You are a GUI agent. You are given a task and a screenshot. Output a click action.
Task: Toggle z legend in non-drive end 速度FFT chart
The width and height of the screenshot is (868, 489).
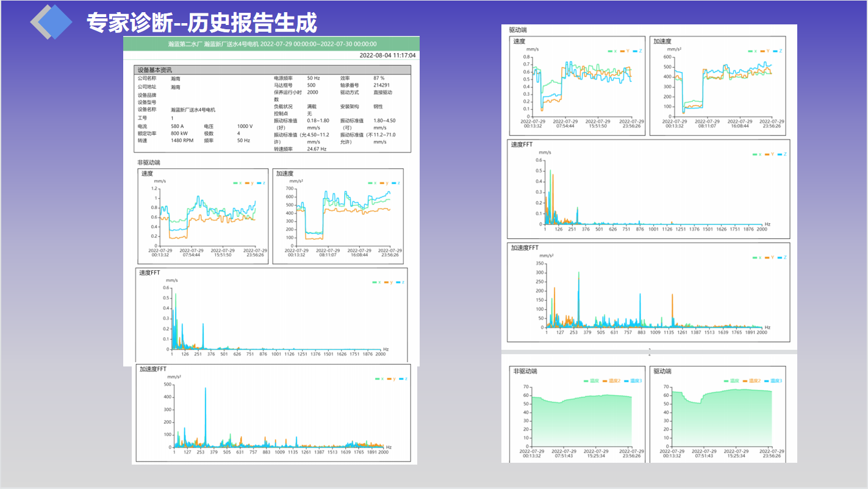pyautogui.click(x=400, y=282)
